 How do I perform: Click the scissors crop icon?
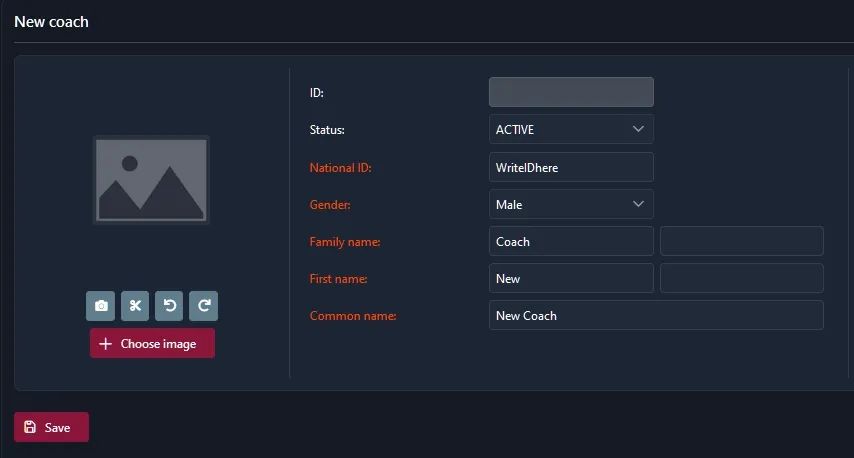tap(135, 306)
